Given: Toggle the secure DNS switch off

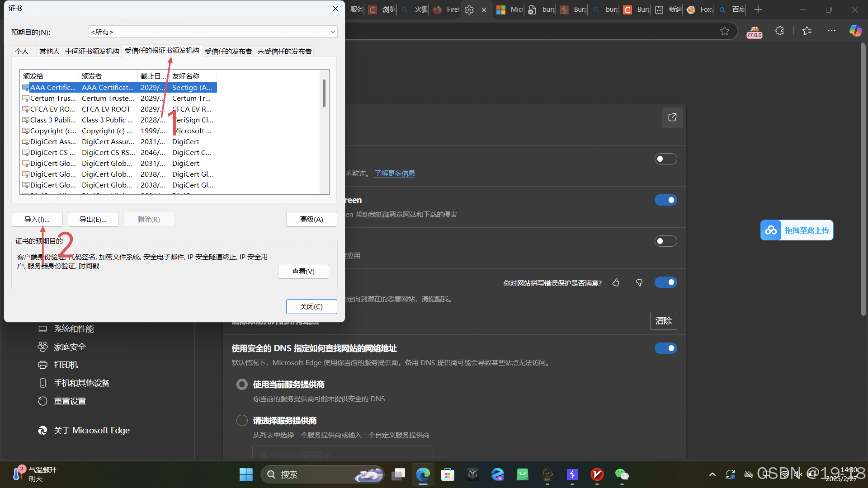Looking at the screenshot, I should click(x=665, y=348).
